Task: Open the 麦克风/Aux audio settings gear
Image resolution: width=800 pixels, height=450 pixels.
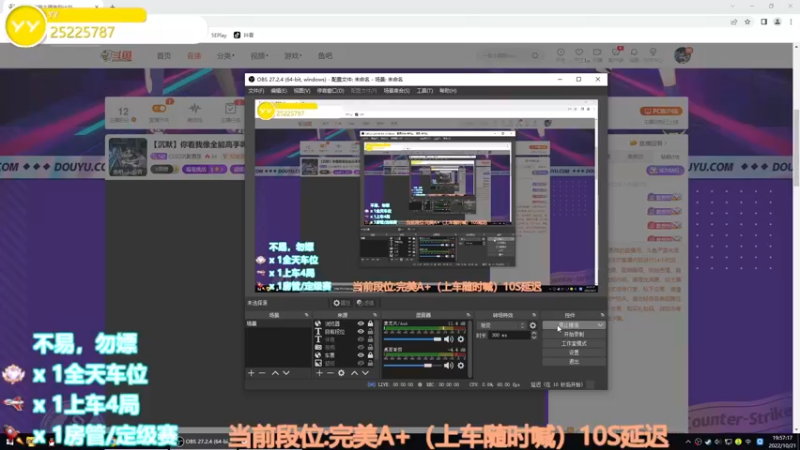Action: coord(461,339)
